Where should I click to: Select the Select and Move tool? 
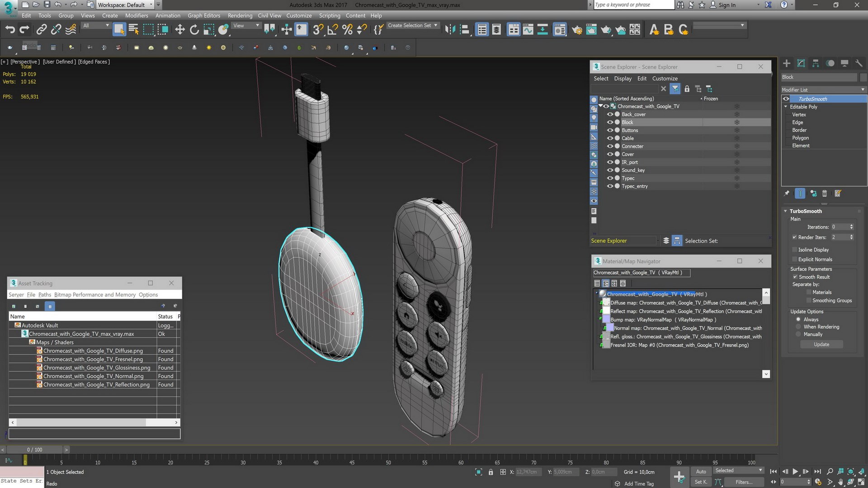[x=180, y=30]
